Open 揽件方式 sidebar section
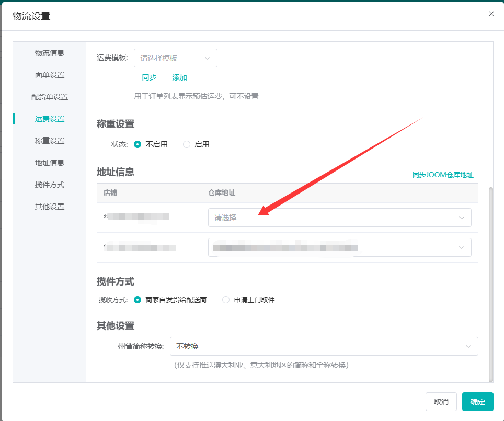Screen dimensions: 504x421 [x=50, y=185]
